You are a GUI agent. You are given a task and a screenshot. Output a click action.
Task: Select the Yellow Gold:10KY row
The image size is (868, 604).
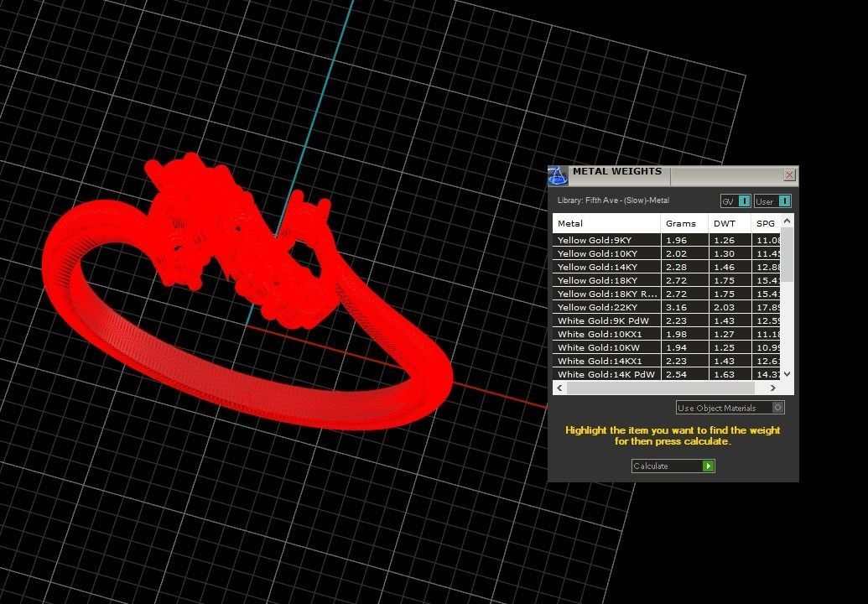pos(667,253)
